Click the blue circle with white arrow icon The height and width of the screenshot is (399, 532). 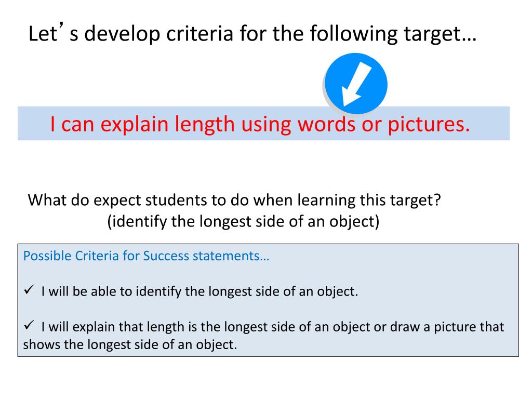click(x=356, y=84)
